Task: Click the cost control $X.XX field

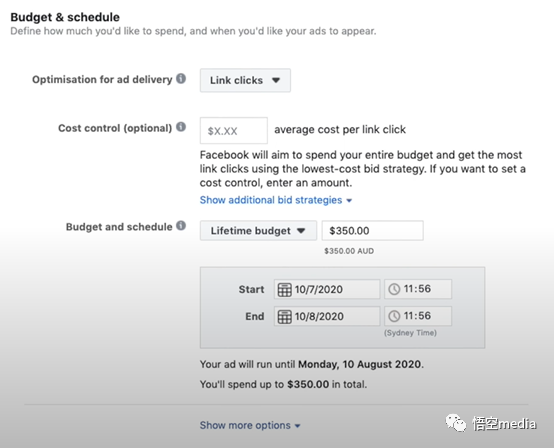Action: click(x=234, y=131)
